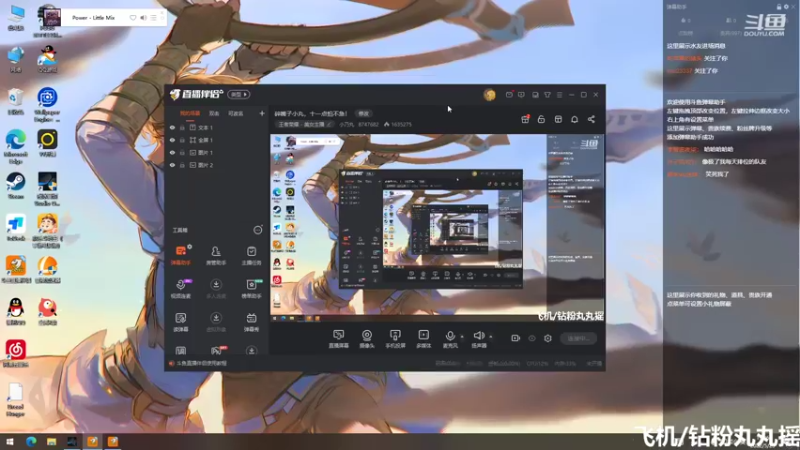Select the 图片 2 source row

pyautogui.click(x=217, y=165)
